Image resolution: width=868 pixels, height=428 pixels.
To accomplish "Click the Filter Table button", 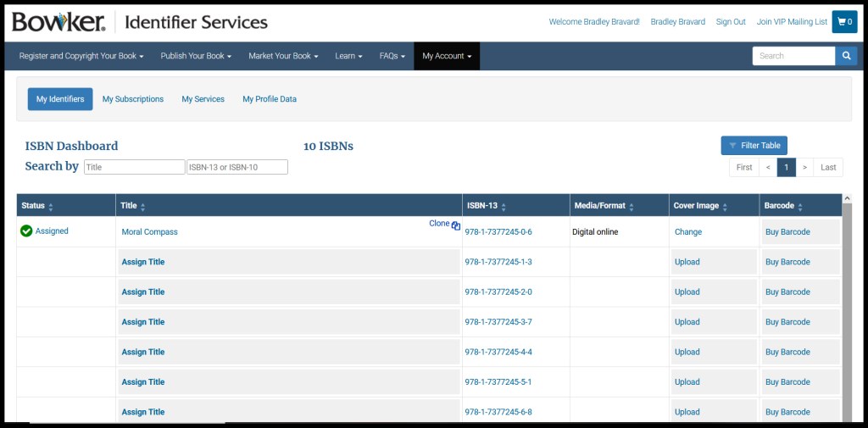I will click(754, 146).
